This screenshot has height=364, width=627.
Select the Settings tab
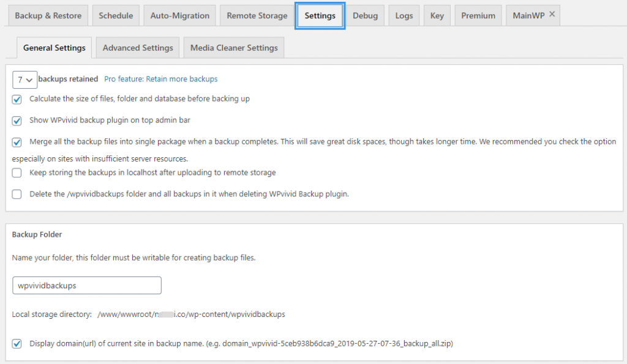coord(320,15)
